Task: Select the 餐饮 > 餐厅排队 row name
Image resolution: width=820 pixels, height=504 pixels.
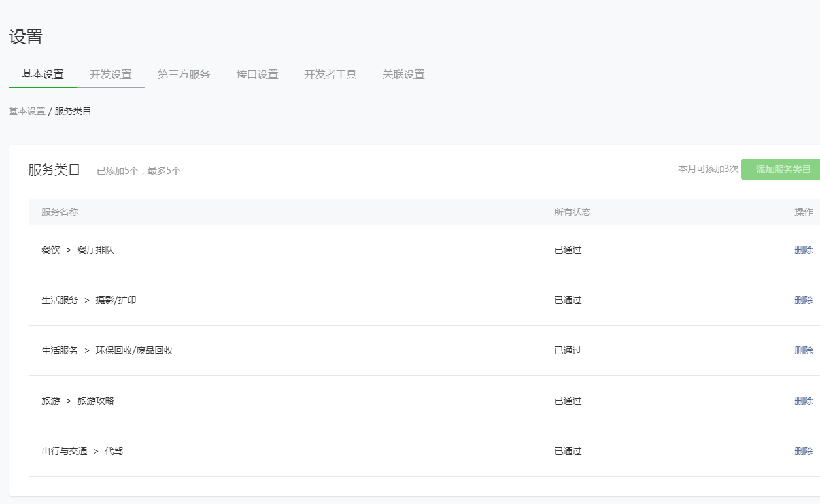Action: click(78, 250)
